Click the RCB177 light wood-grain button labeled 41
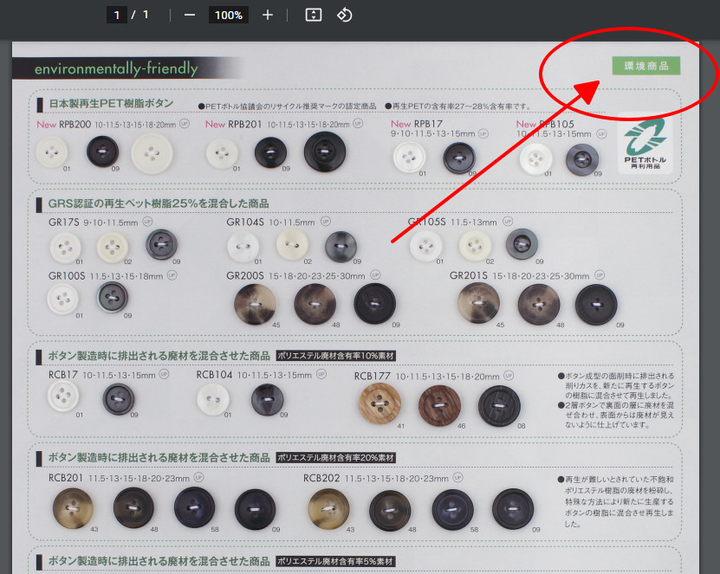 click(380, 404)
